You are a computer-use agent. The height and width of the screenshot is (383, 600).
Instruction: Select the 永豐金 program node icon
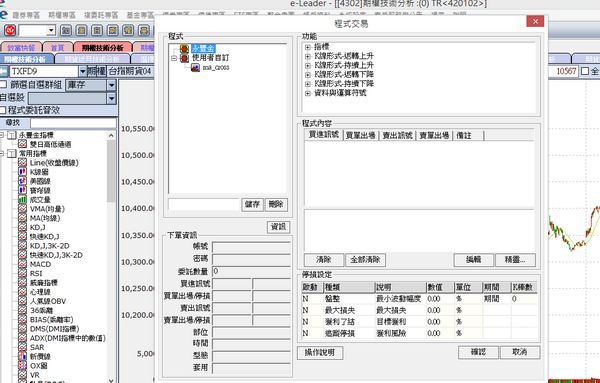click(184, 49)
